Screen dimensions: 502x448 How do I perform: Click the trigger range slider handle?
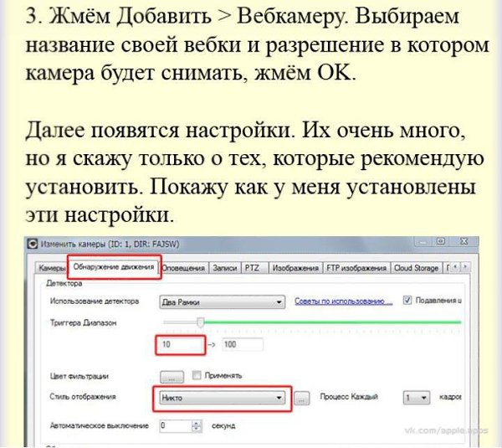(200, 322)
